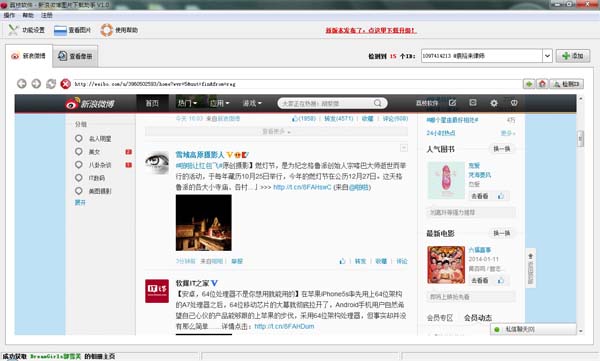This screenshot has height=361, width=600.
Task: Click the account icon right of the gear
Action: 514,103
